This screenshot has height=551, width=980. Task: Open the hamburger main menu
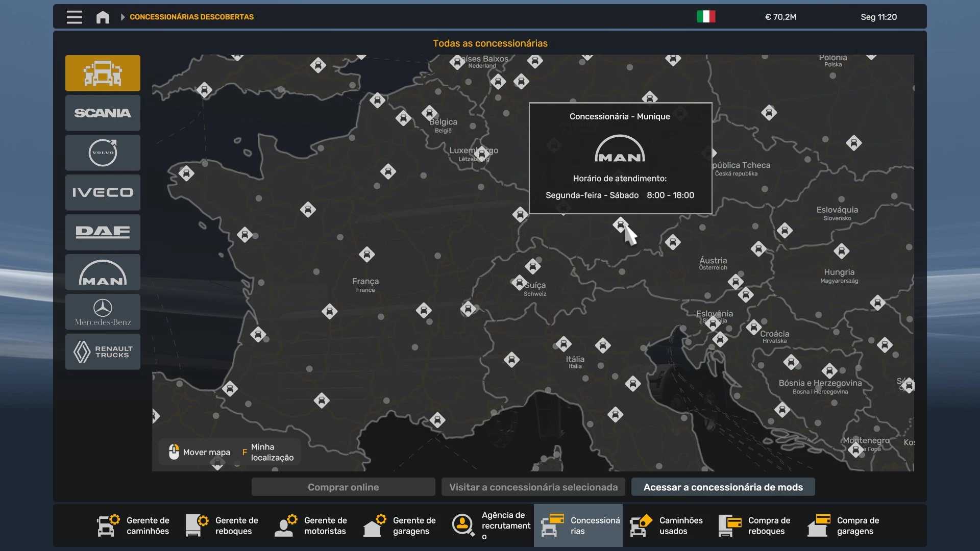(74, 17)
